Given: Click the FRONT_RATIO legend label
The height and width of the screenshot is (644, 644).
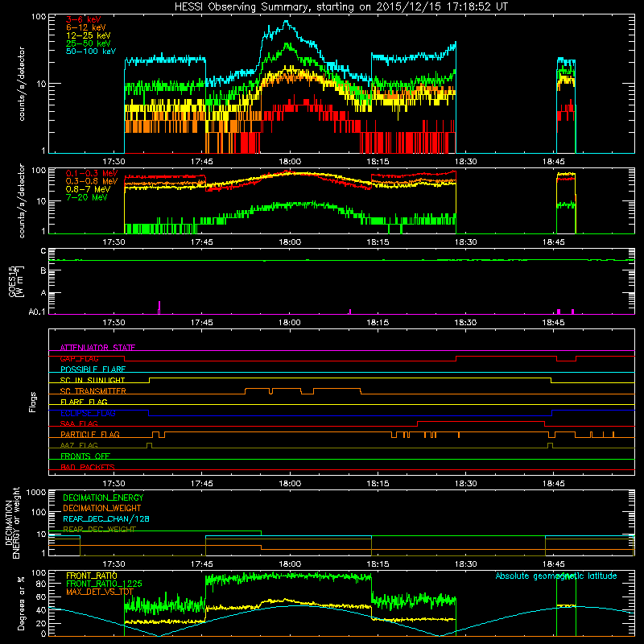Looking at the screenshot, I should pyautogui.click(x=92, y=576).
